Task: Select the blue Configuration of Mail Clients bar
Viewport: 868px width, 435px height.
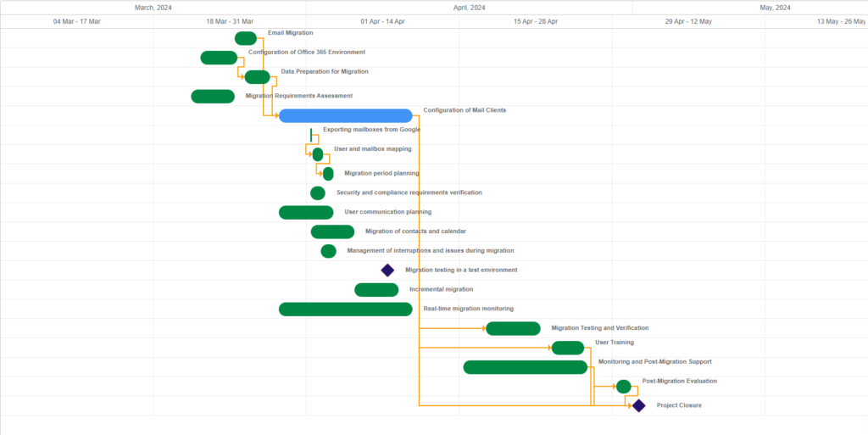Action: (x=346, y=115)
